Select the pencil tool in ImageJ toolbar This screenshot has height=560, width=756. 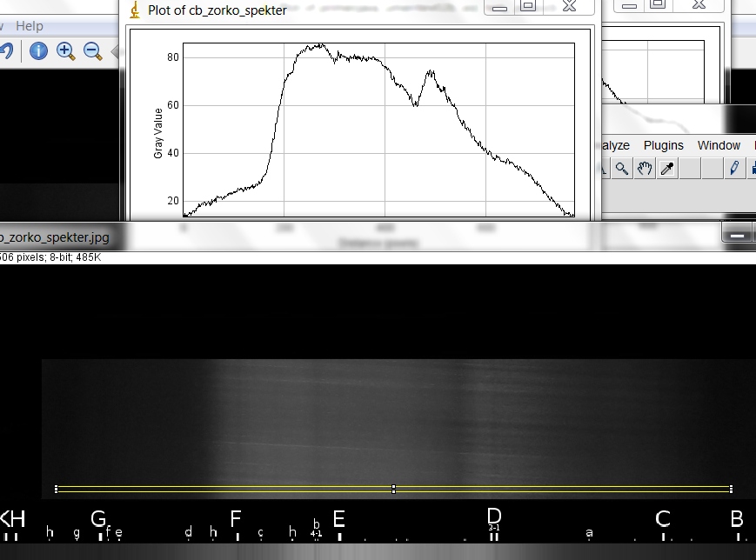(735, 168)
